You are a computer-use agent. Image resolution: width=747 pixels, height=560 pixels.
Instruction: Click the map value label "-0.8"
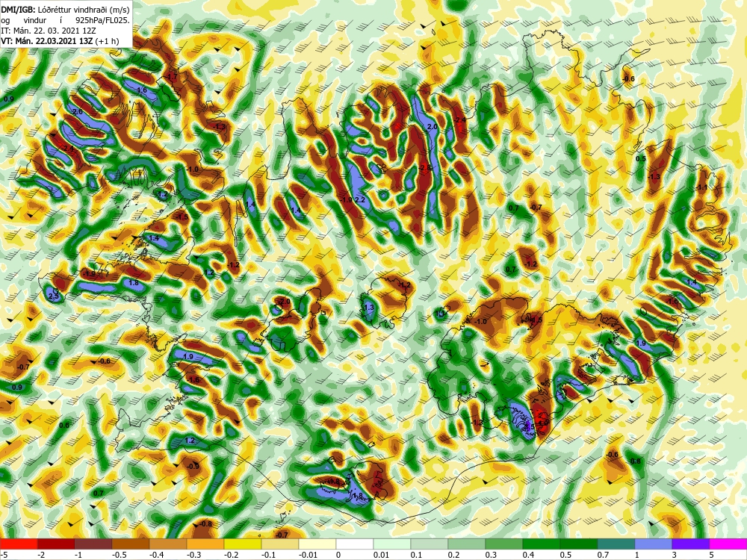(x=205, y=524)
